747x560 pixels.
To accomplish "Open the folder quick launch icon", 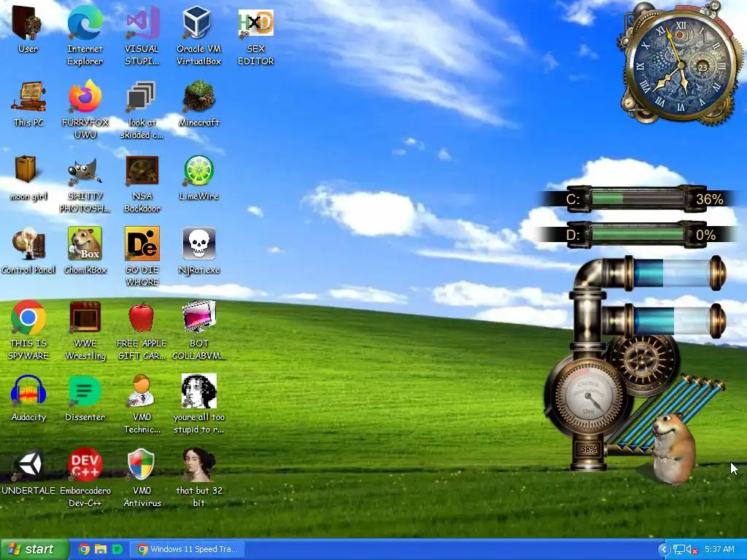I will [101, 549].
